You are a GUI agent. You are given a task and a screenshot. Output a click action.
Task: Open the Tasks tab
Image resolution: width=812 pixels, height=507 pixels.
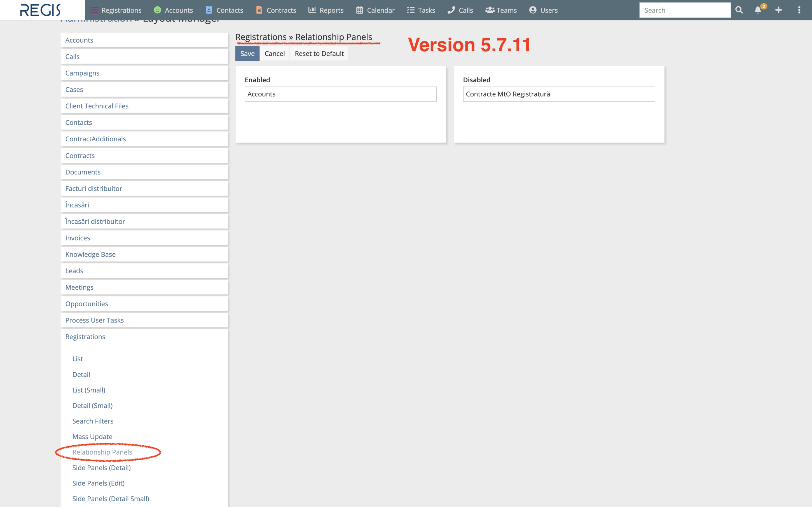coord(421,10)
